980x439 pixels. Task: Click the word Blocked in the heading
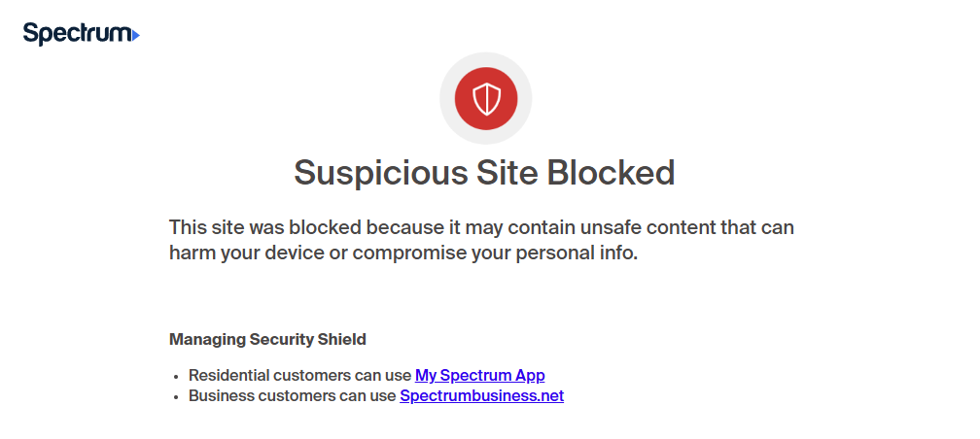click(611, 172)
